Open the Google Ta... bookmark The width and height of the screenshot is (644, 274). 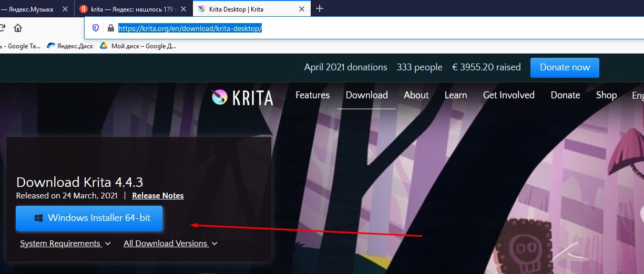pyautogui.click(x=20, y=46)
